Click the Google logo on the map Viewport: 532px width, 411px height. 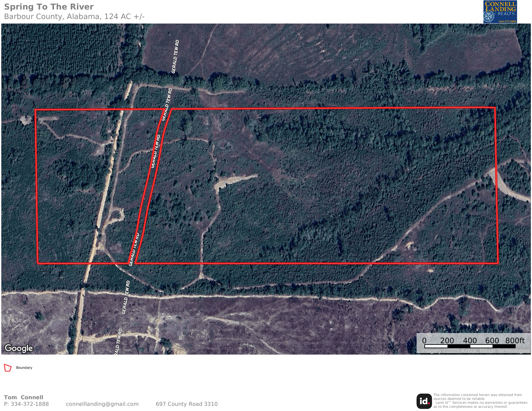(x=19, y=348)
